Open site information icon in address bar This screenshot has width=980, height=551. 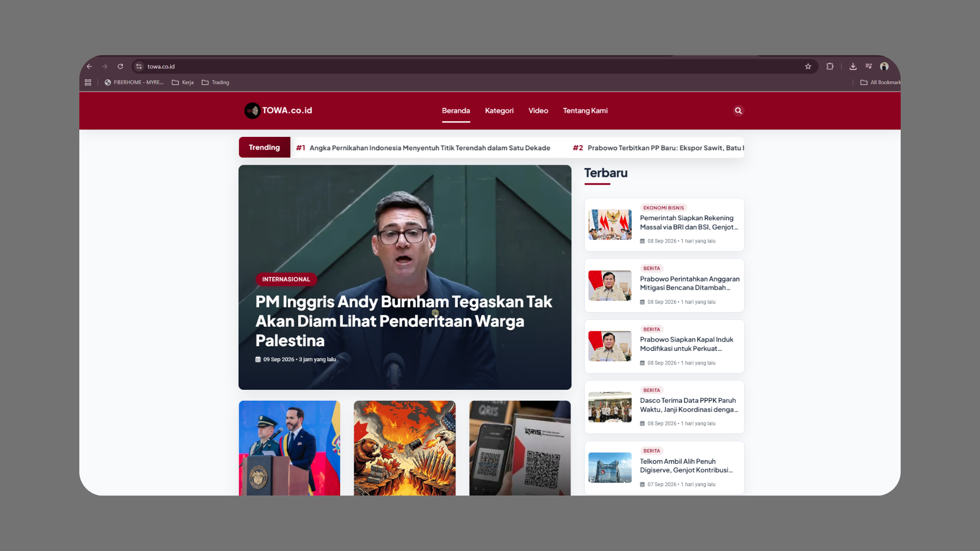coord(139,66)
